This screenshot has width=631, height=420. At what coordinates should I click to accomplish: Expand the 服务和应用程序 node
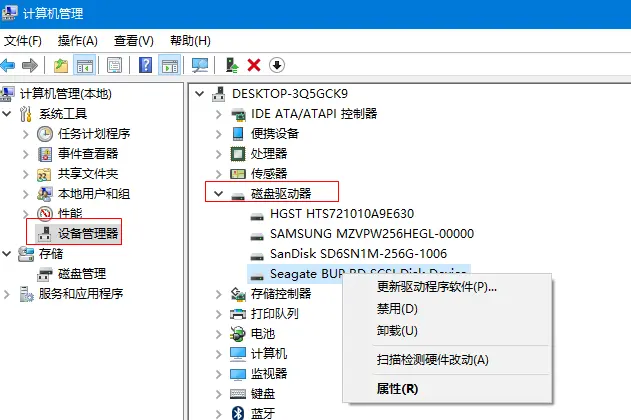[x=6, y=294]
